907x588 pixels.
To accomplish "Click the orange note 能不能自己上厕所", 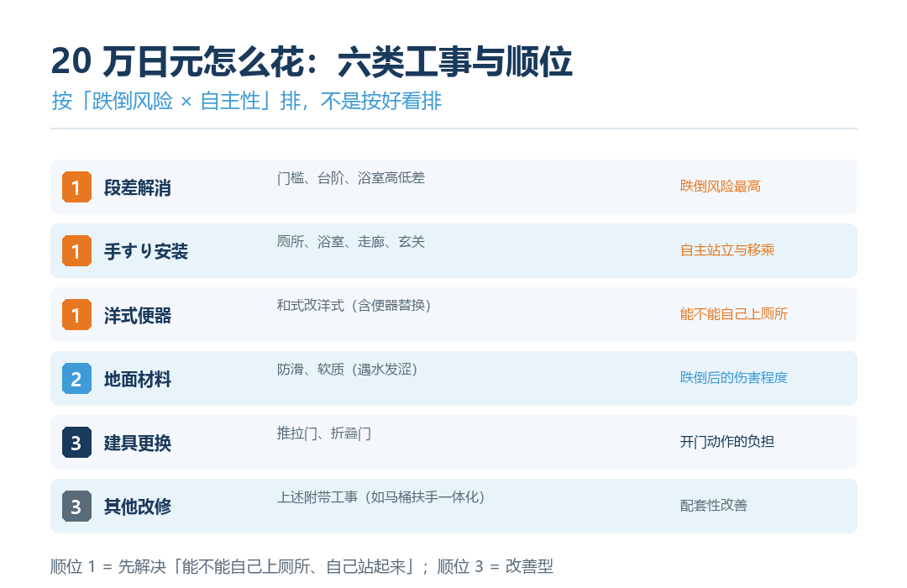I will (x=733, y=314).
